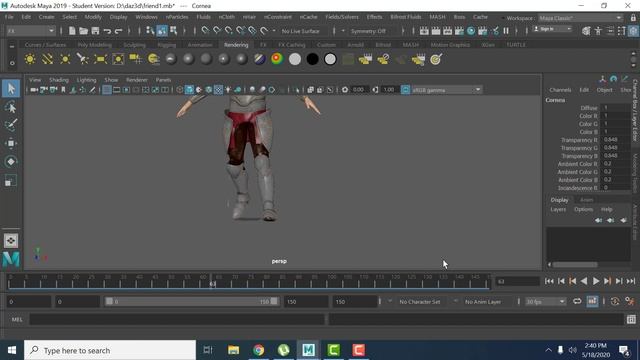640x360 pixels.
Task: Open the viewport Shading menu
Action: tap(59, 80)
